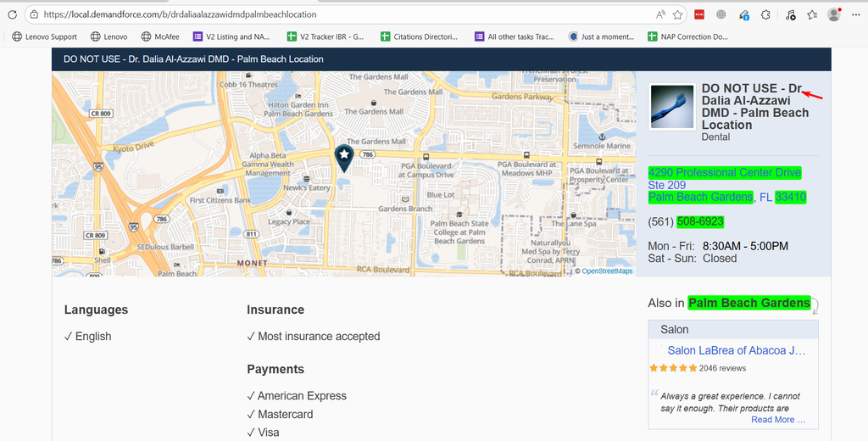868x441 pixels.
Task: Click the Also in Palm Beach Gardens heading
Action: (730, 303)
